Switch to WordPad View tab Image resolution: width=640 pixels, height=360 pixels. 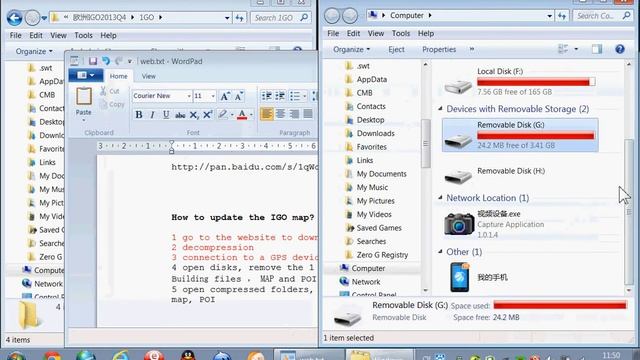tap(149, 76)
